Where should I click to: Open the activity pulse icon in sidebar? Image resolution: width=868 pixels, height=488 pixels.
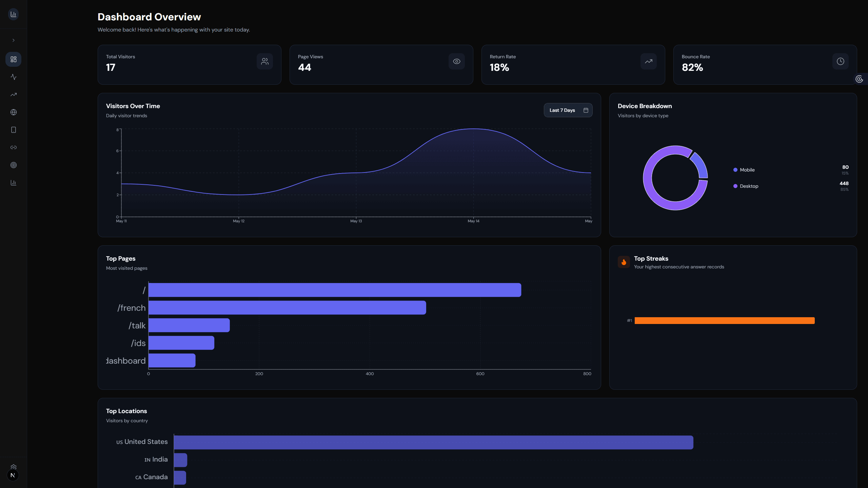click(x=14, y=77)
